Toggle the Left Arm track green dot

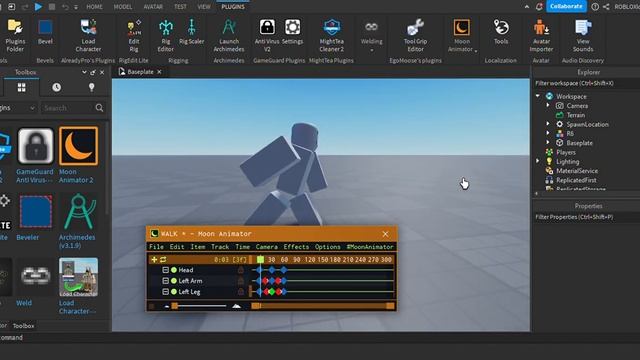pyautogui.click(x=174, y=281)
